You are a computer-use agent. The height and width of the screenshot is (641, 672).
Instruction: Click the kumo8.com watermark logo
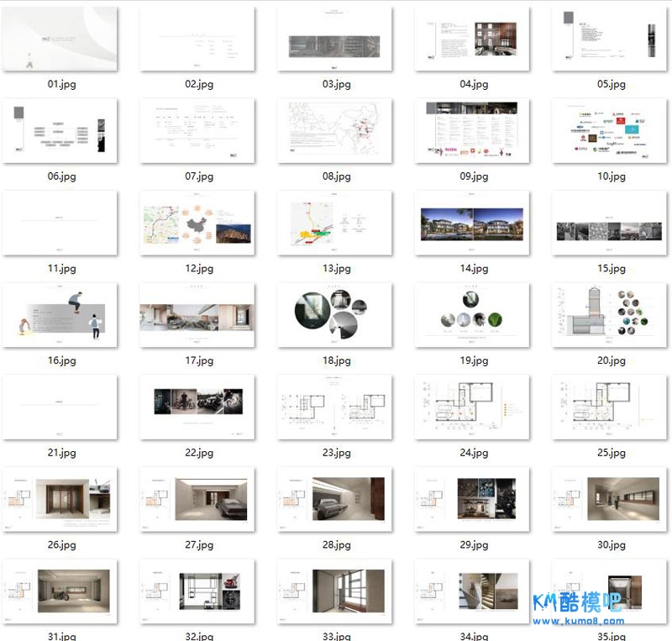click(x=578, y=609)
